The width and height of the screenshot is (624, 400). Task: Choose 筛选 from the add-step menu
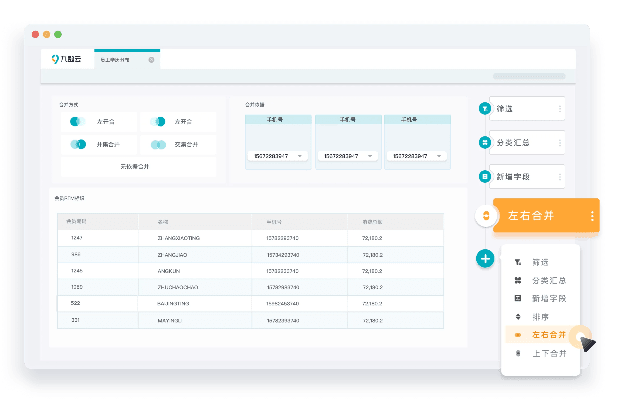[540, 262]
